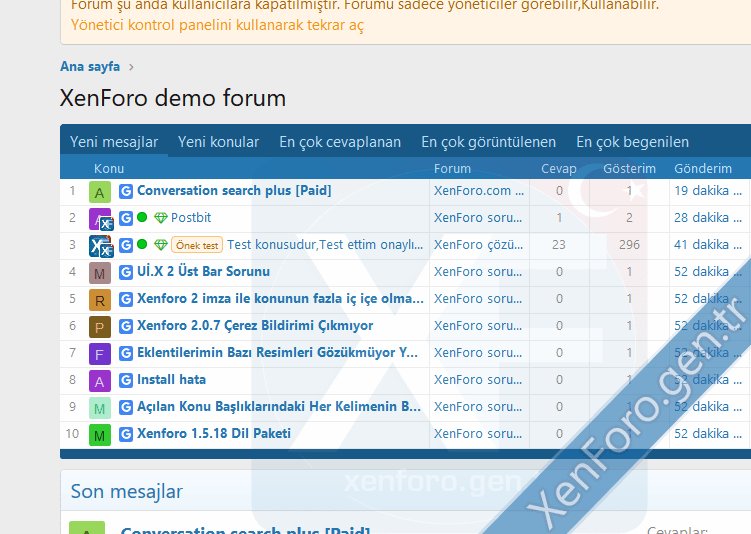This screenshot has height=534, width=751.
Task: Click the Cevap column header
Action: click(559, 169)
